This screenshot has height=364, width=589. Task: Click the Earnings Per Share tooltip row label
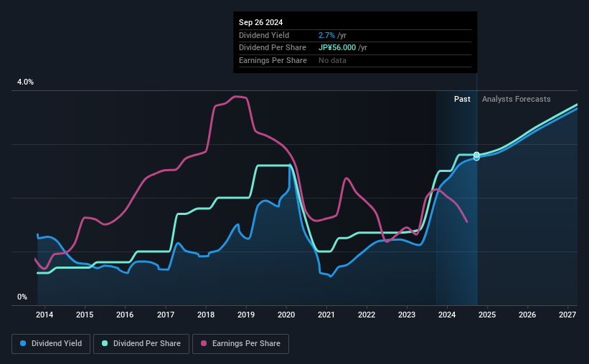273,60
